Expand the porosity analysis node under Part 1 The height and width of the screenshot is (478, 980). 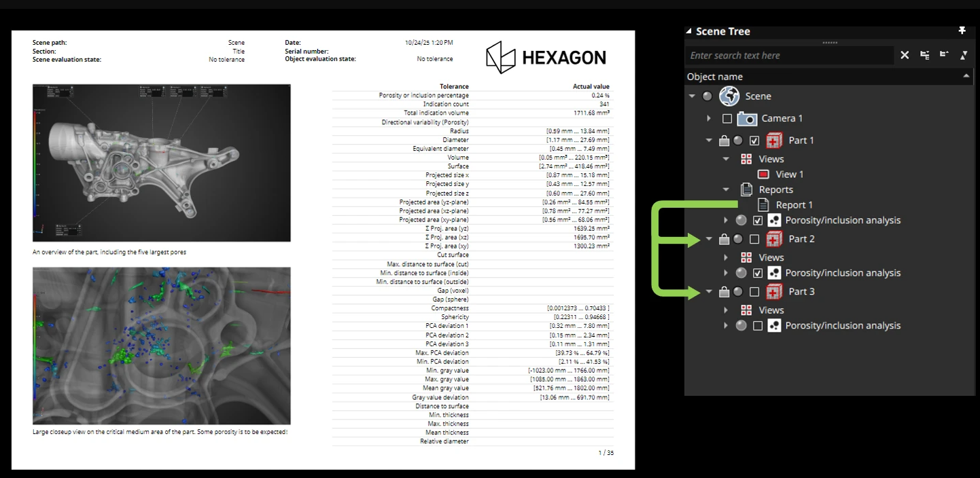(x=726, y=220)
